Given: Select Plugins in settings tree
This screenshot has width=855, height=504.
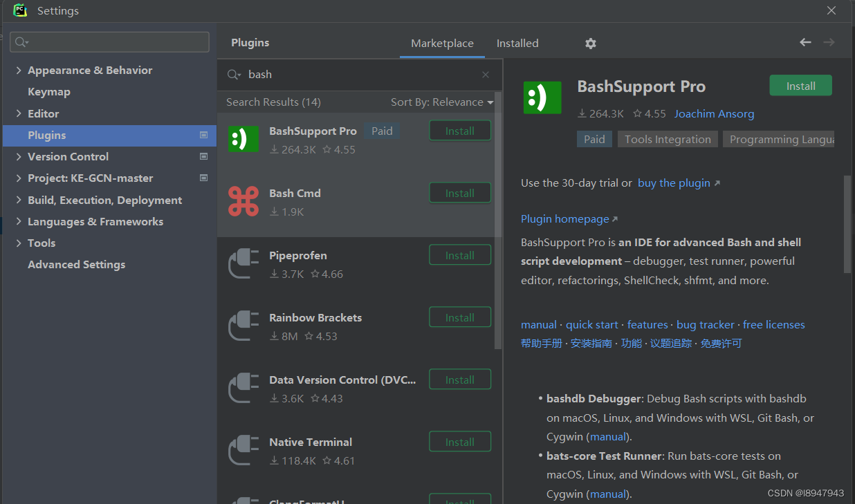Looking at the screenshot, I should (x=109, y=135).
